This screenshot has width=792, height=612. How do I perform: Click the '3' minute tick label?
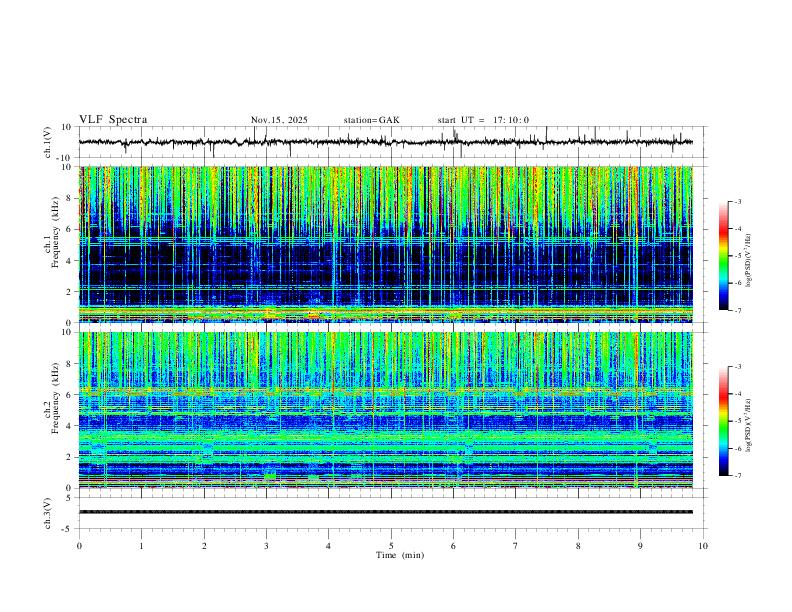[x=266, y=546]
